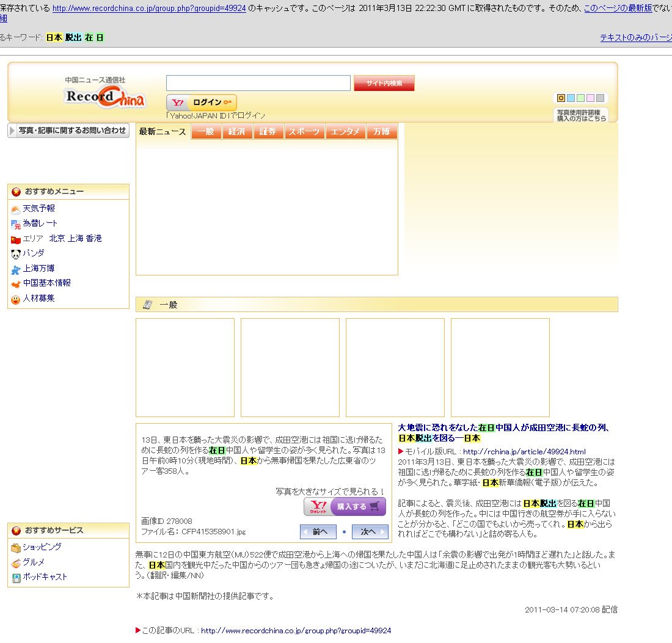Click the 購入する purchase button

pyautogui.click(x=345, y=506)
